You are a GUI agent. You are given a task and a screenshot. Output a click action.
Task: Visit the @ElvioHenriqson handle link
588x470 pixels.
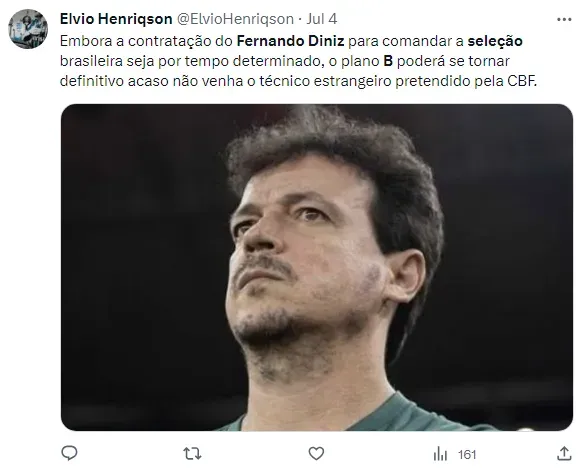point(235,19)
